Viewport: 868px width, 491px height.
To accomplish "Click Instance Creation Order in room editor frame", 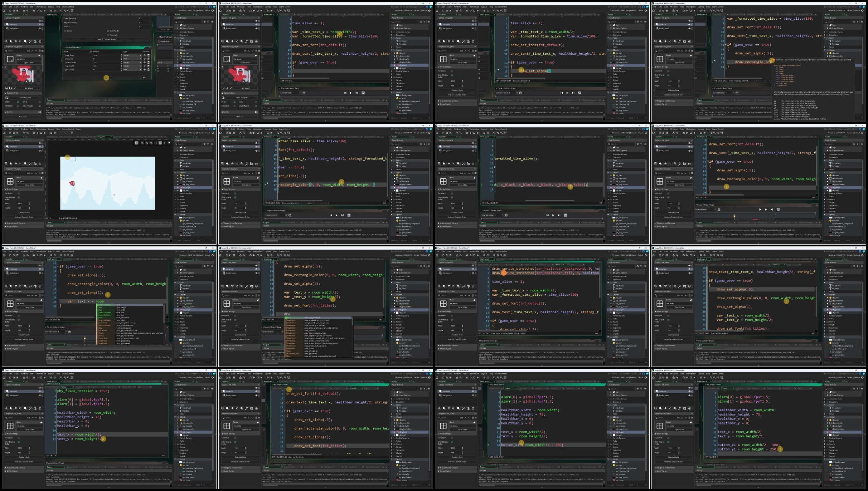I will click(24, 217).
